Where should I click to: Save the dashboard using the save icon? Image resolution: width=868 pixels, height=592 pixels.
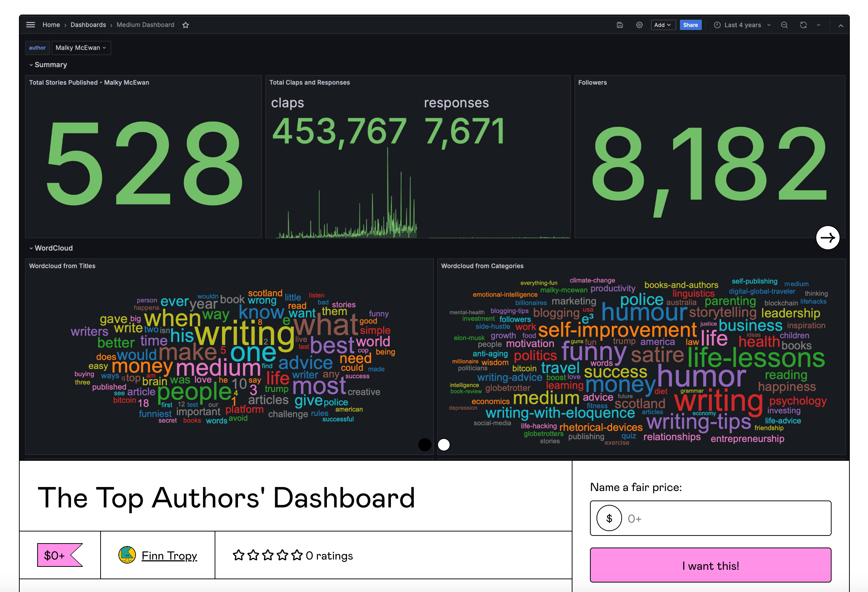(x=619, y=25)
